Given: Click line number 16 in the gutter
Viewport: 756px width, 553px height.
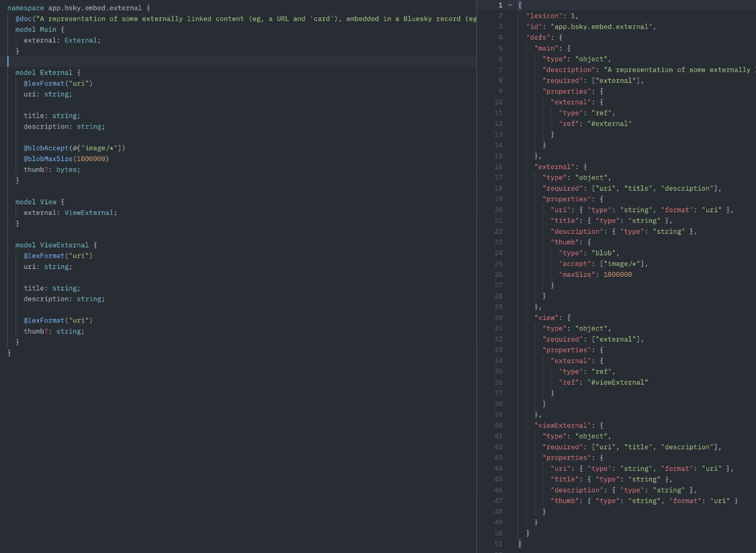Looking at the screenshot, I should 498,167.
